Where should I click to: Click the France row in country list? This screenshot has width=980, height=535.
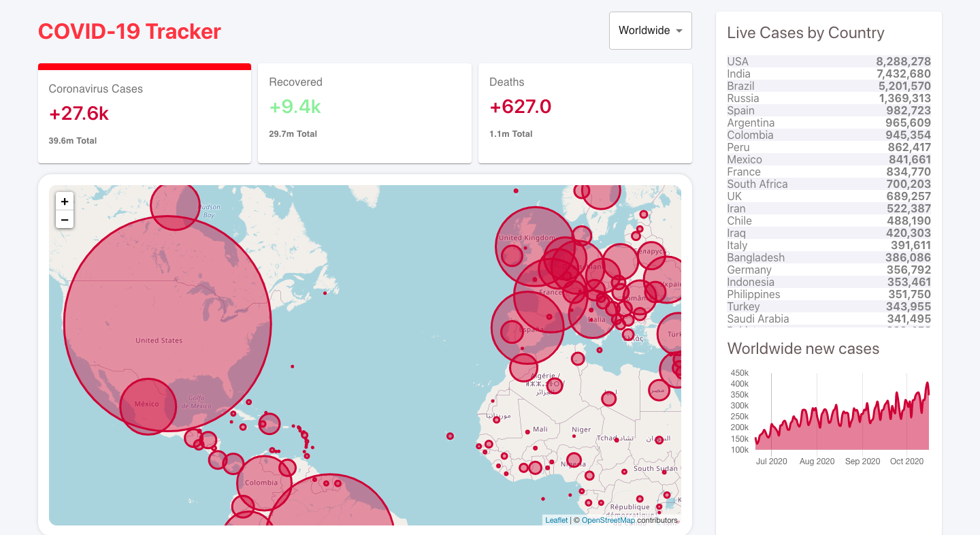coord(829,172)
